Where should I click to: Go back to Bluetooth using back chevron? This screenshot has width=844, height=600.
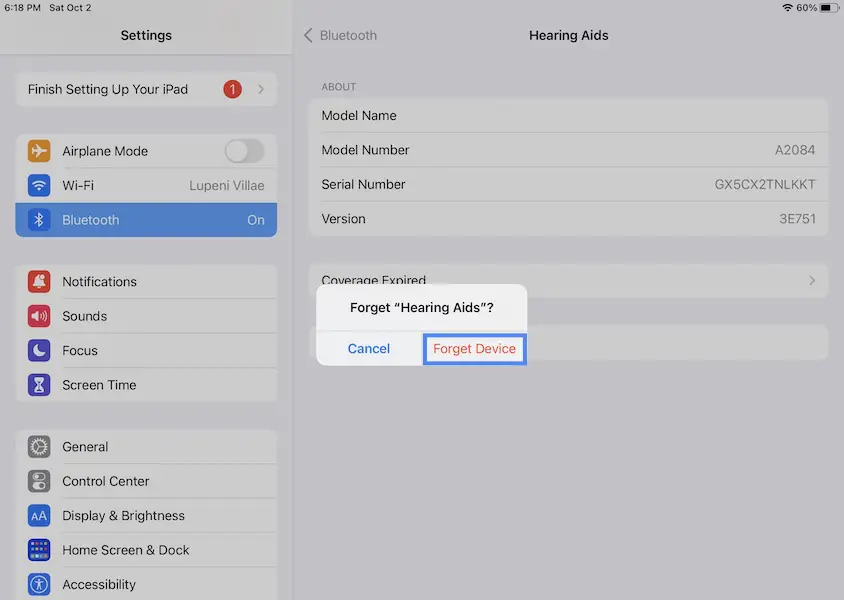pyautogui.click(x=308, y=35)
